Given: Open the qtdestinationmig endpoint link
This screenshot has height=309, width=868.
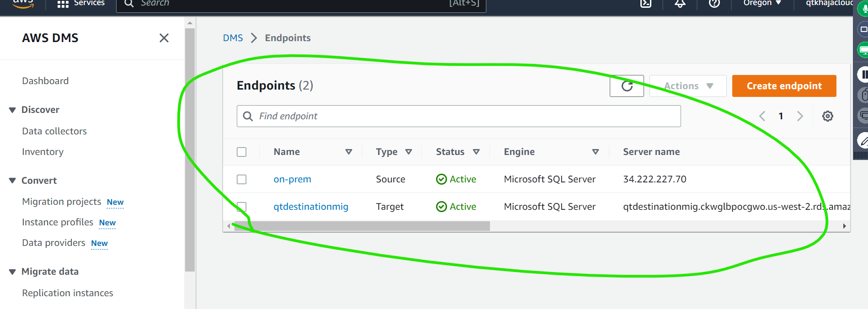Looking at the screenshot, I should (311, 207).
